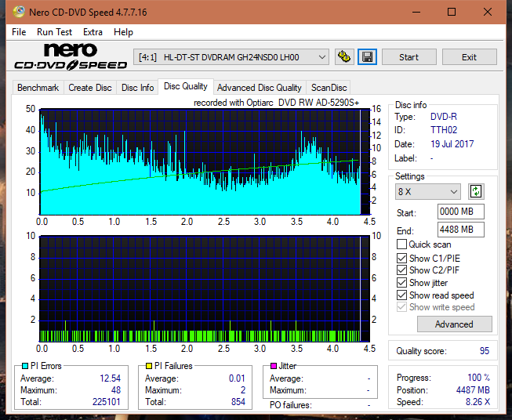Click the Nero app icon in title bar
This screenshot has width=512, height=420.
[19, 12]
